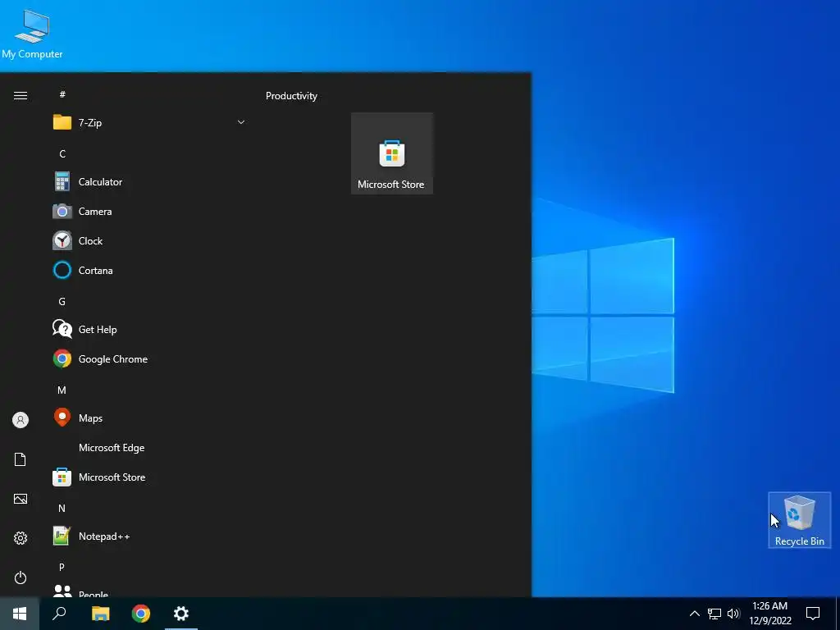Open the network status tray icon

coord(714,614)
